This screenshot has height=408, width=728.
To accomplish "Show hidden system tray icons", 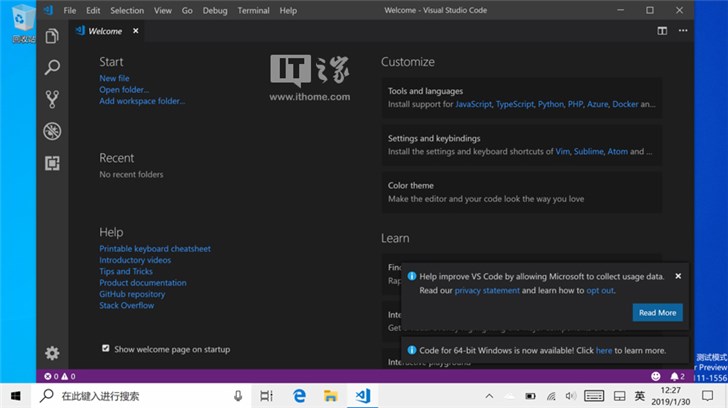I will (x=489, y=396).
